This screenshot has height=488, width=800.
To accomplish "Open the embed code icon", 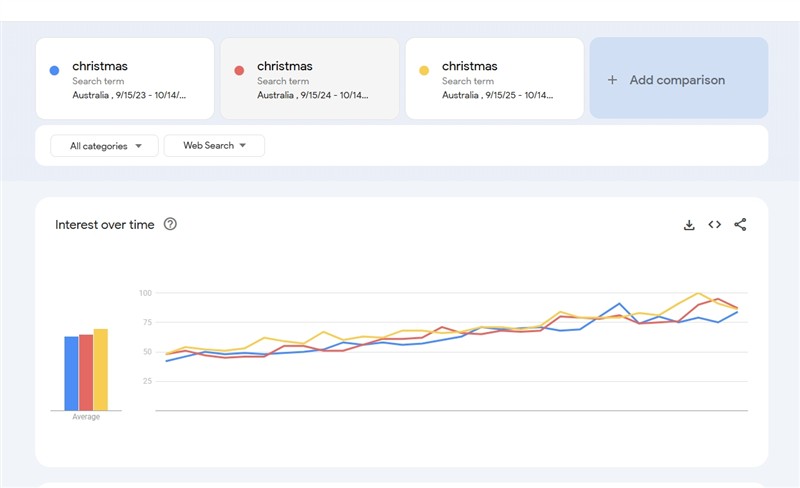I will (715, 225).
